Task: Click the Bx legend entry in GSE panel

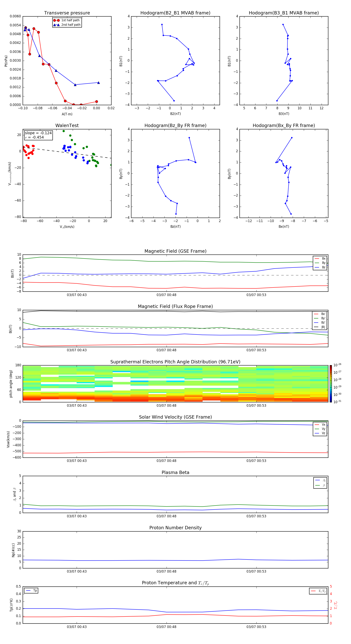Action: pyautogui.click(x=320, y=259)
